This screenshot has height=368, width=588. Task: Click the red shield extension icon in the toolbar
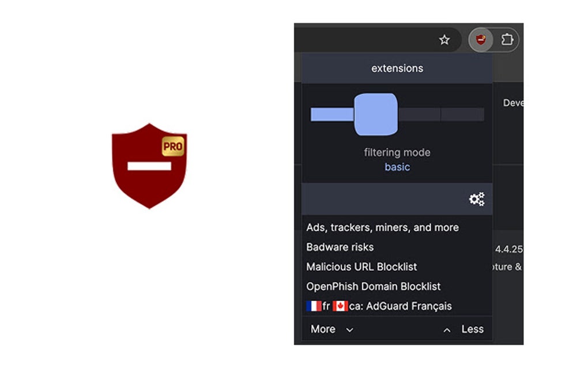pyautogui.click(x=481, y=40)
